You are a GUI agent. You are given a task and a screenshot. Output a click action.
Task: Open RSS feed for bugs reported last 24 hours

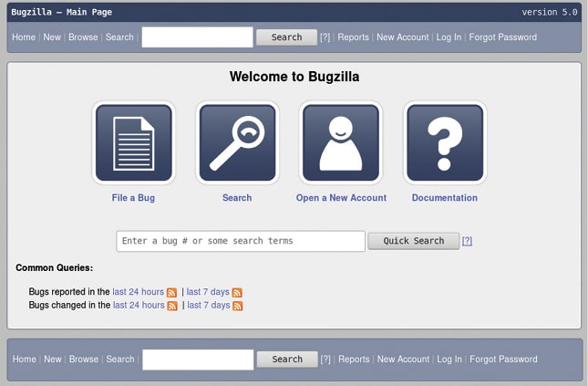click(x=171, y=293)
